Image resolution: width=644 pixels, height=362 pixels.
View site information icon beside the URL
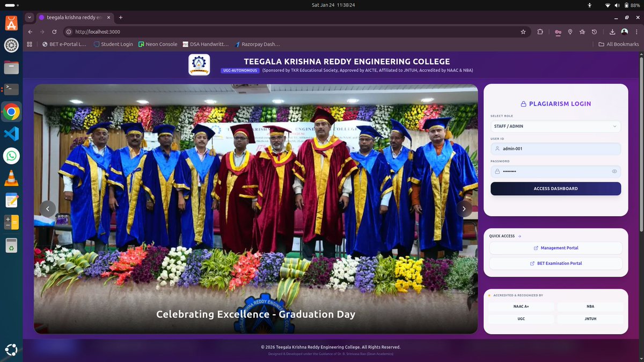click(69, 32)
